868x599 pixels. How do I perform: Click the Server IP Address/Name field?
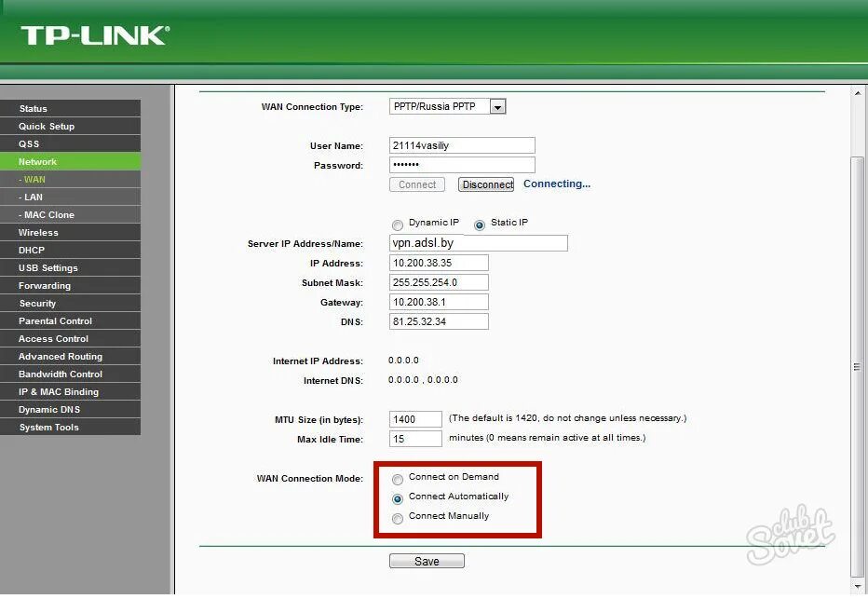(479, 243)
